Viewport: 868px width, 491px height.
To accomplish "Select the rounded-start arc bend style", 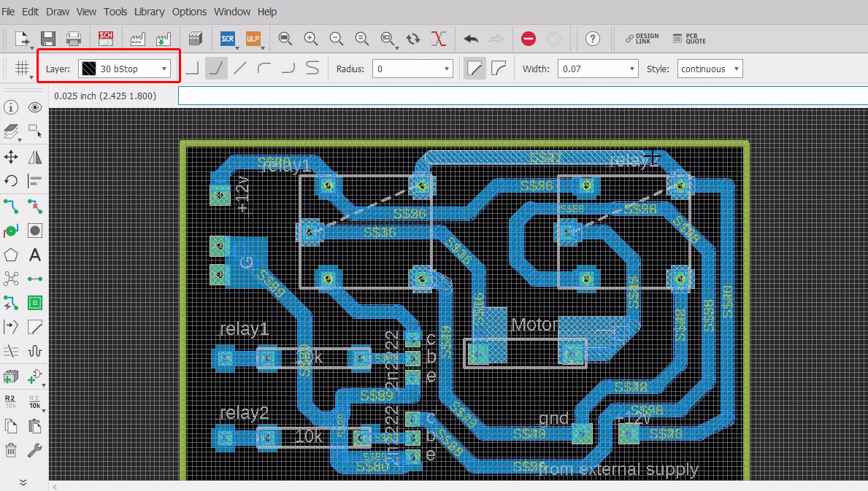I will (264, 69).
